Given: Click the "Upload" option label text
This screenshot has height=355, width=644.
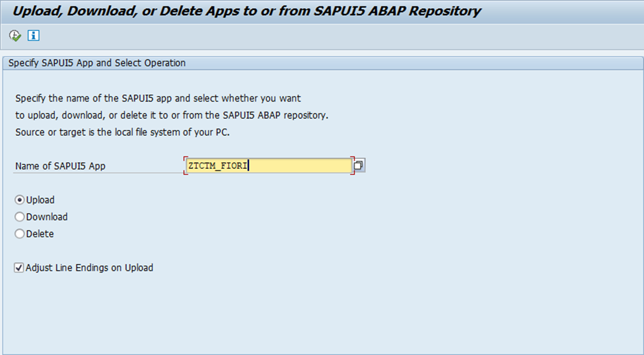Looking at the screenshot, I should (40, 200).
